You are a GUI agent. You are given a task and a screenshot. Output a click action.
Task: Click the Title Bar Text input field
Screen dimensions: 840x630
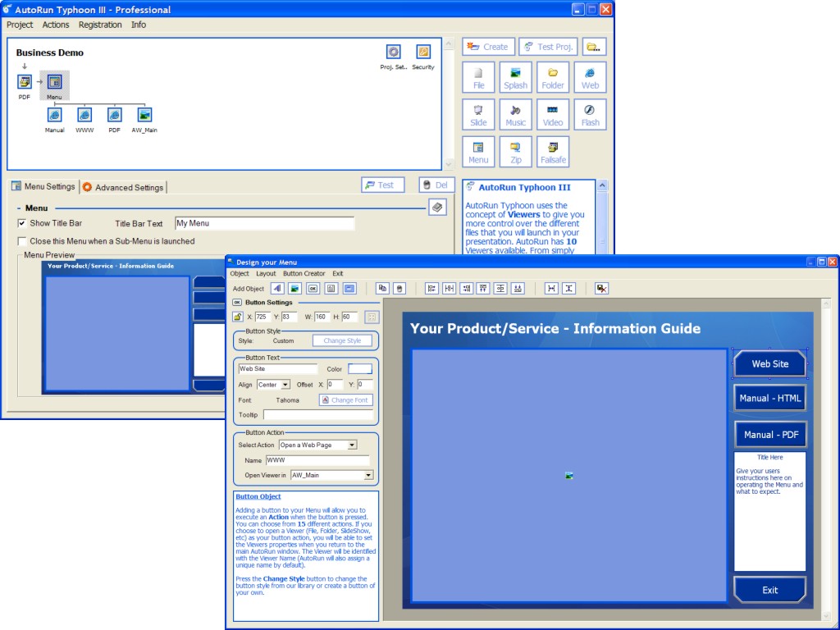click(x=264, y=223)
